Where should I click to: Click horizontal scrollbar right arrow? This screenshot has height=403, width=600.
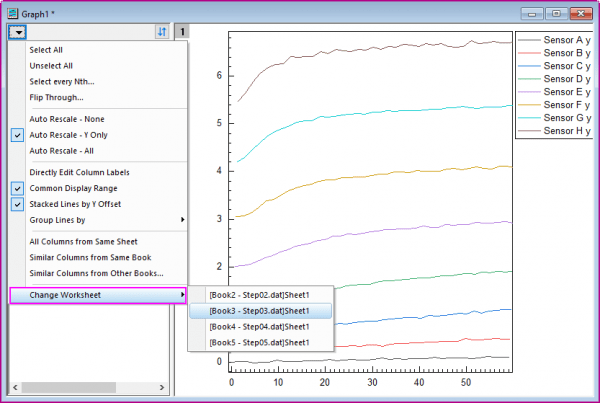tap(162, 387)
